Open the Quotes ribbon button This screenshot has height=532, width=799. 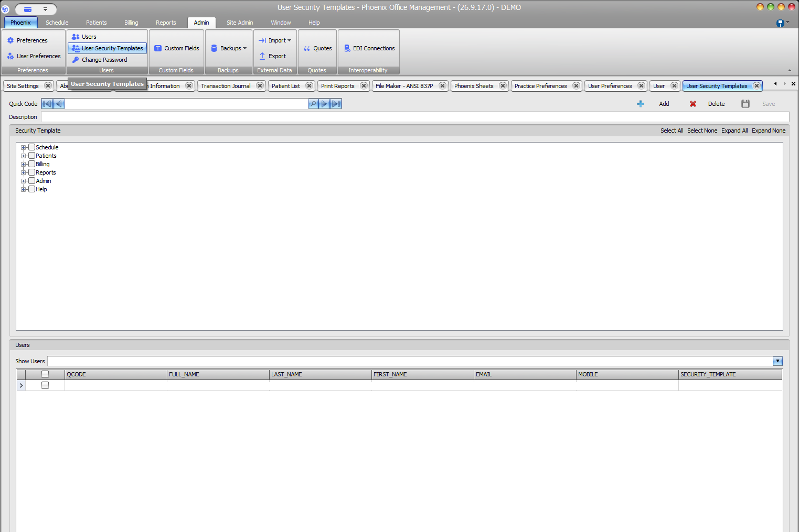(317, 48)
